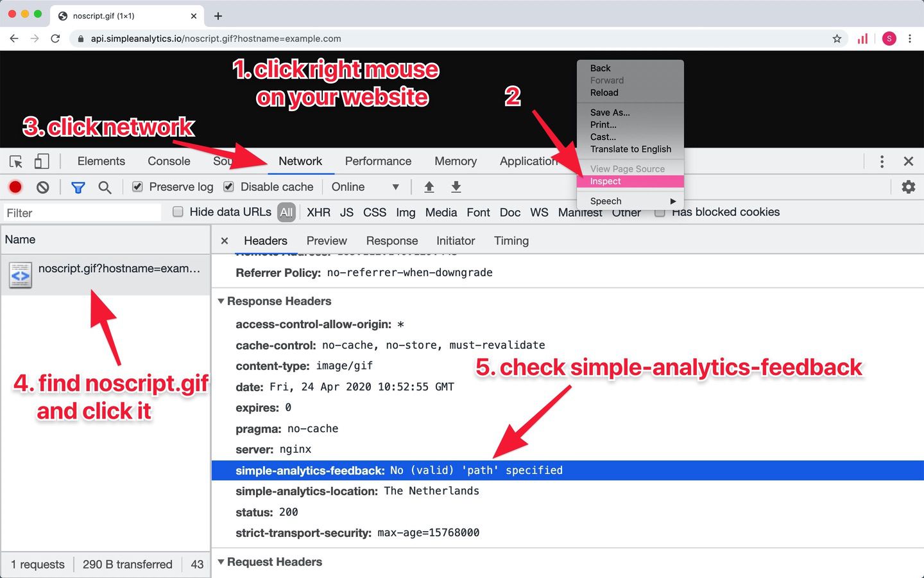Viewport: 924px width, 578px height.
Task: Select the noscript.gif request row
Action: tap(106, 275)
